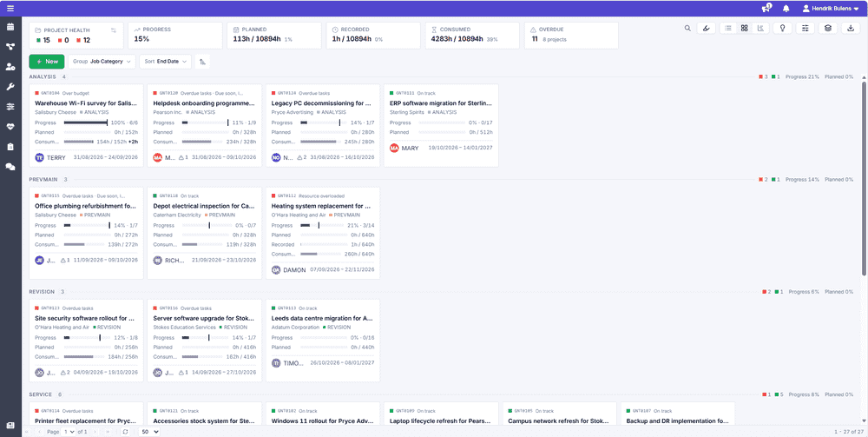The height and width of the screenshot is (437, 868).
Task: Open the filter sliders toolbar icon
Action: 805,29
